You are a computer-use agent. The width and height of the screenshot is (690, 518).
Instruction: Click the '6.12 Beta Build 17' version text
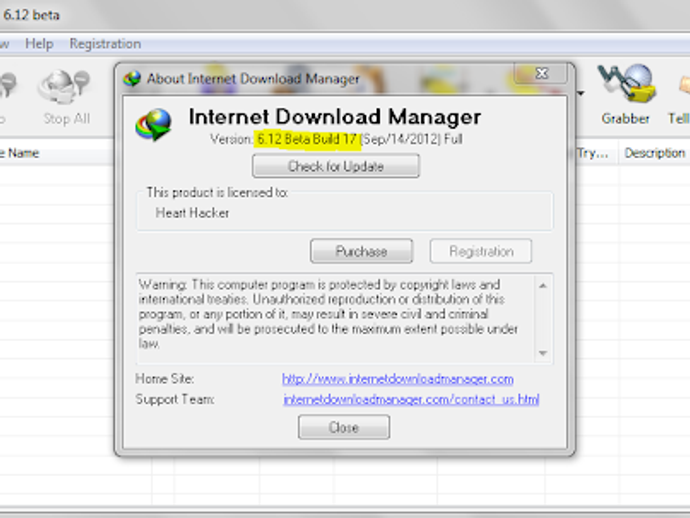(307, 139)
